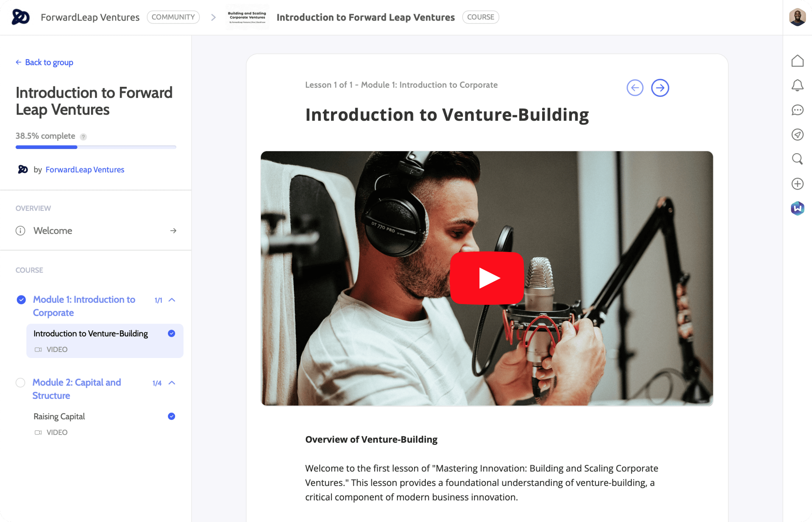Click the course progress bar
This screenshot has height=522, width=812.
click(96, 147)
